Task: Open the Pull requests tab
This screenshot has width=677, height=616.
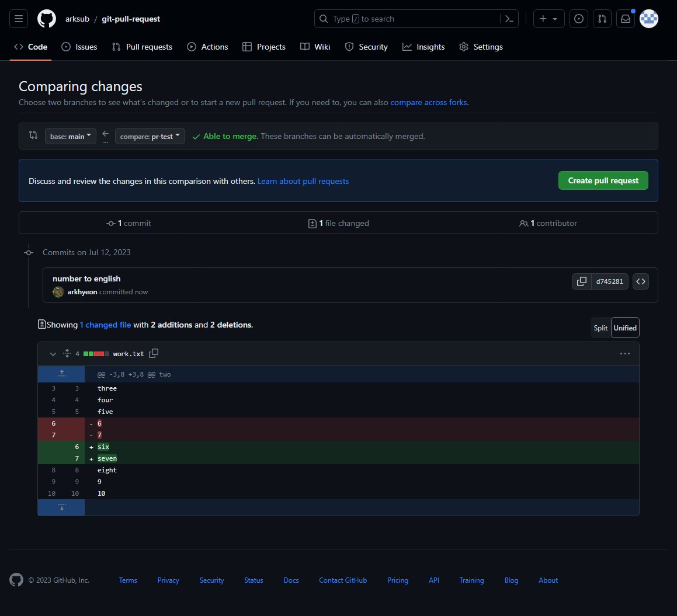Action: (x=142, y=47)
